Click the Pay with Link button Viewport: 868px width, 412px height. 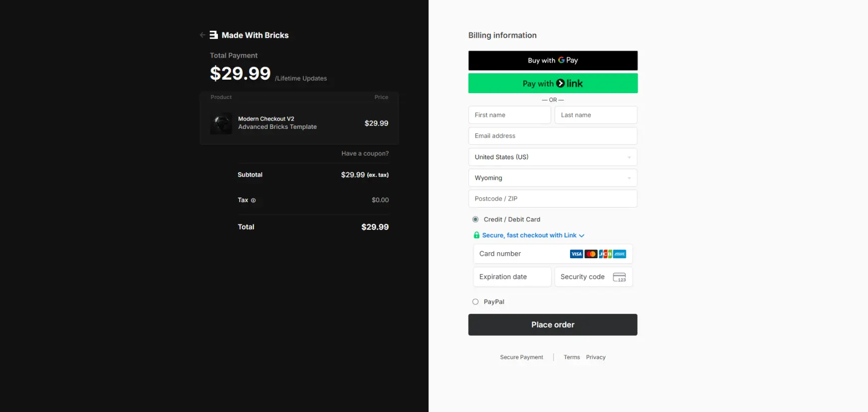click(x=553, y=84)
